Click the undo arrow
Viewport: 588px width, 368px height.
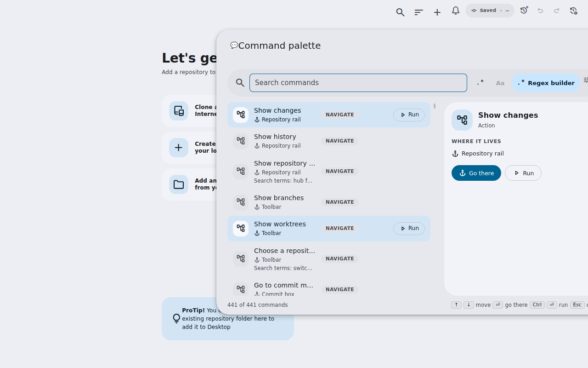540,11
